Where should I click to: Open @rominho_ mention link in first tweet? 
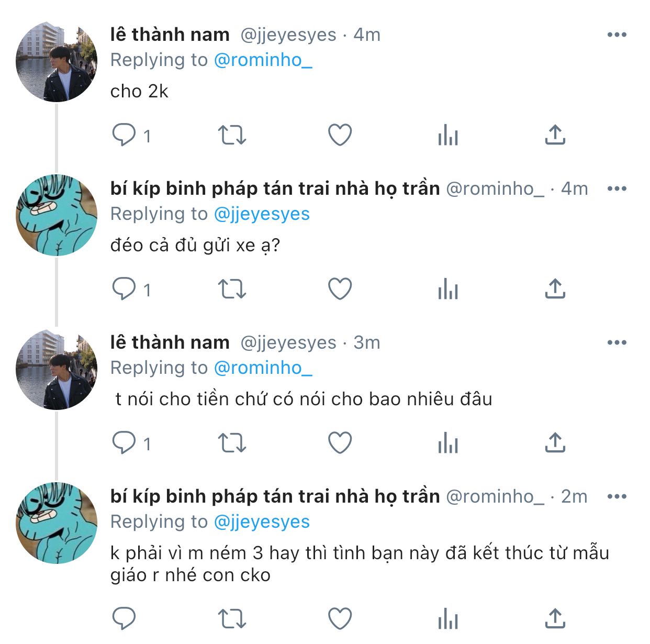coord(263,60)
